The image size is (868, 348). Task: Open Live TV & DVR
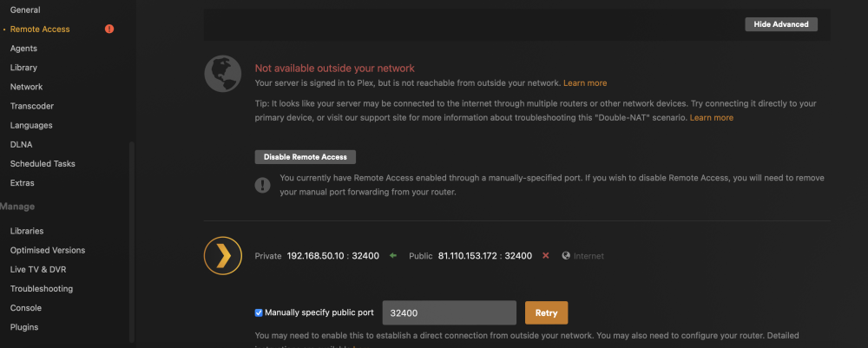click(38, 269)
